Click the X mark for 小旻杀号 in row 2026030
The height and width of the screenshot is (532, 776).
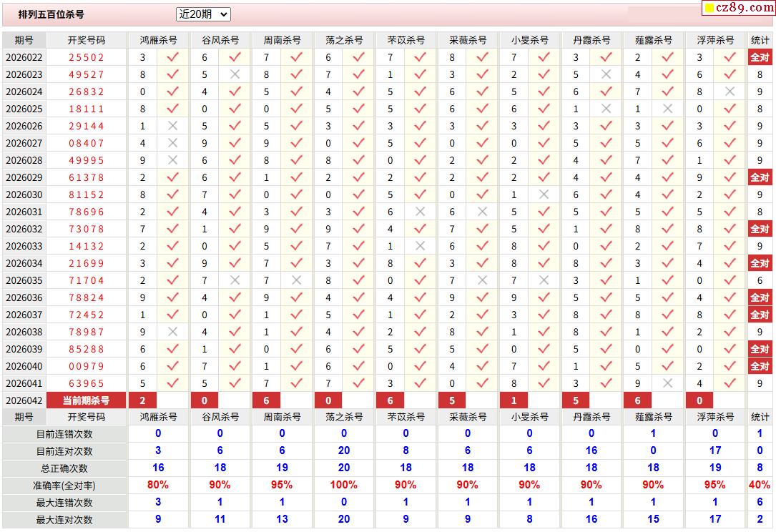[544, 194]
